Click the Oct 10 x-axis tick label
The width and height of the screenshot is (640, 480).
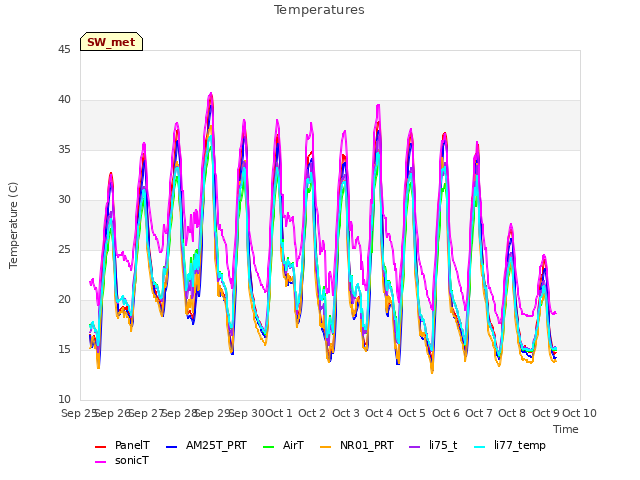[x=580, y=413]
